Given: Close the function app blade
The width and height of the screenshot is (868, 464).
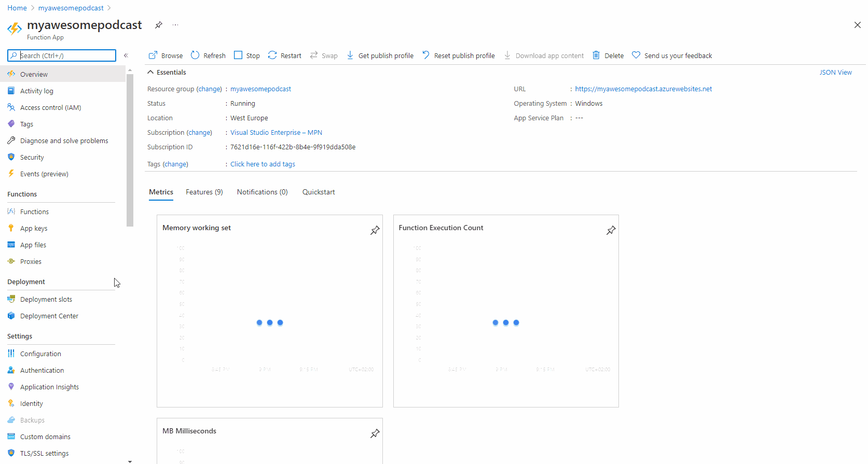Looking at the screenshot, I should coord(857,25).
